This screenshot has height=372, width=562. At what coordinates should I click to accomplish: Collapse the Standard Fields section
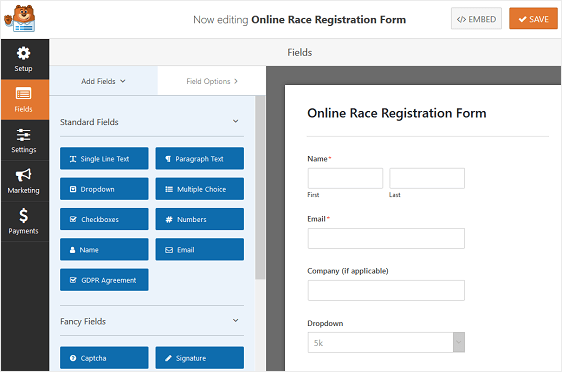pos(235,121)
